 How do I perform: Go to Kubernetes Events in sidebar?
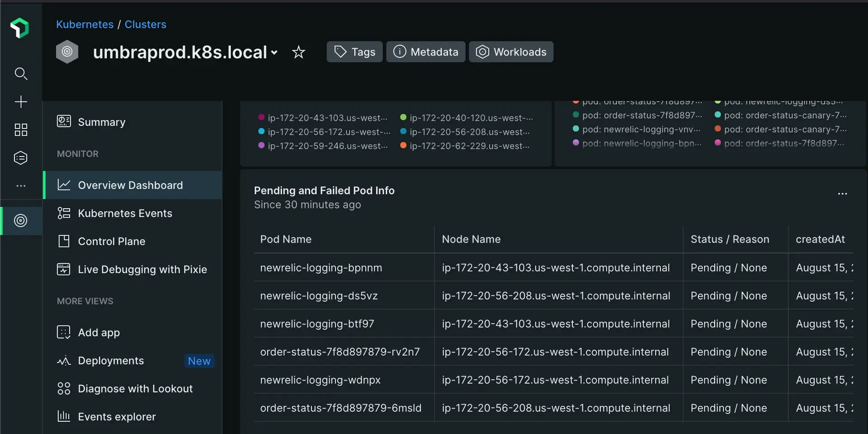click(x=125, y=213)
